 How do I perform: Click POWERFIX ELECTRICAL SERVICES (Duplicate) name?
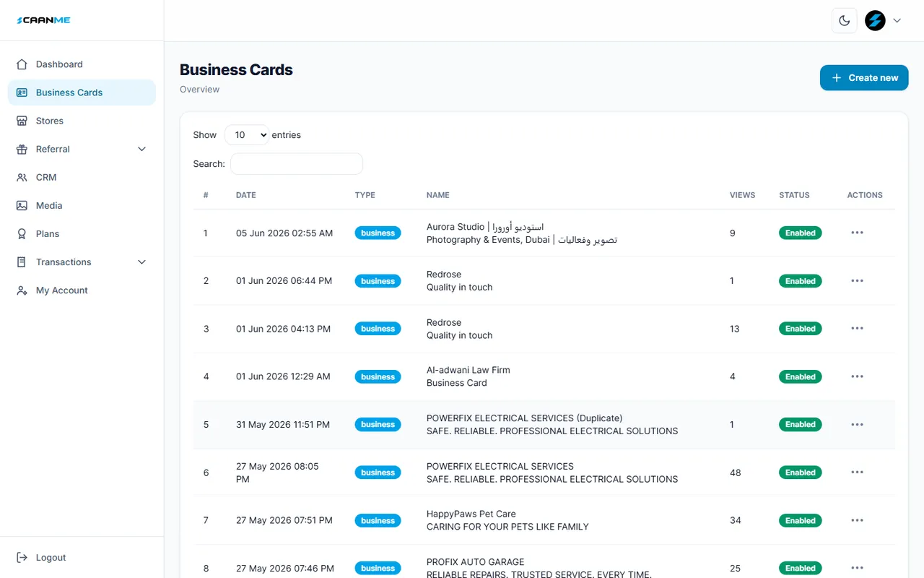[x=525, y=418]
